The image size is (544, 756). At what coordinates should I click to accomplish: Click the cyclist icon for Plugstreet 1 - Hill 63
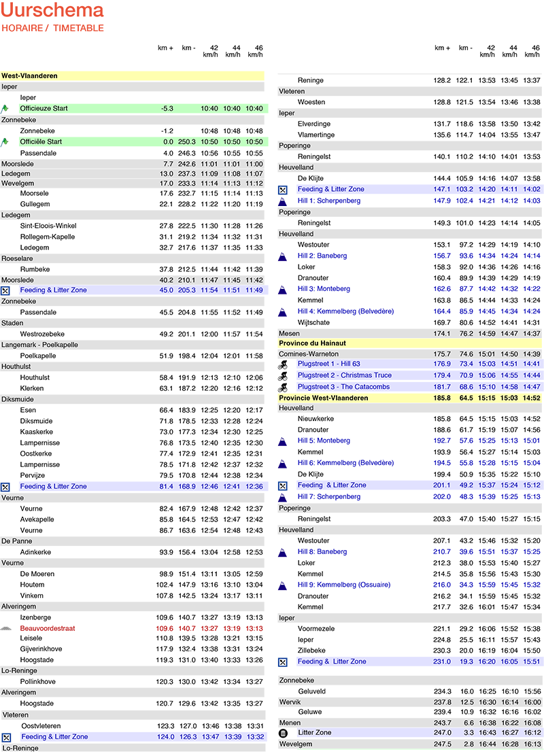click(283, 364)
